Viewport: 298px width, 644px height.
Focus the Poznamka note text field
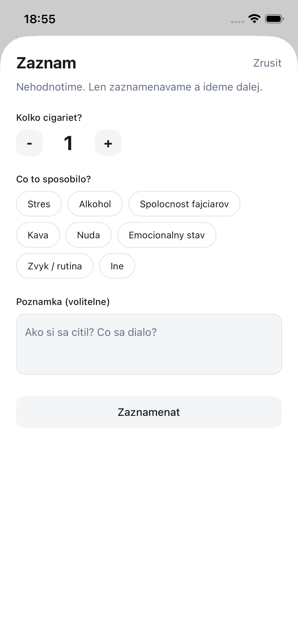[x=149, y=344]
